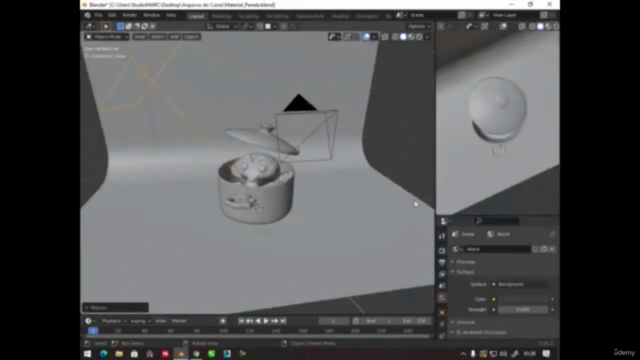Open the Render menu

tap(129, 16)
